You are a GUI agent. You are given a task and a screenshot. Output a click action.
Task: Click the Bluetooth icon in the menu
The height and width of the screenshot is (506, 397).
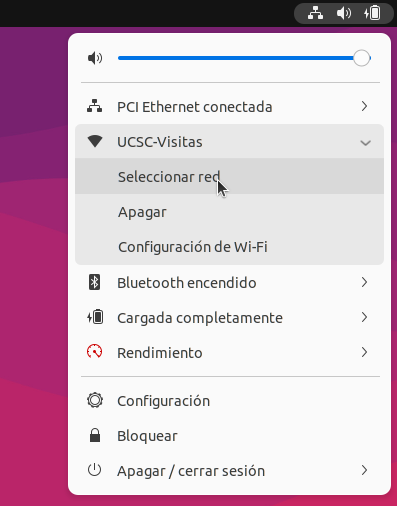click(95, 283)
